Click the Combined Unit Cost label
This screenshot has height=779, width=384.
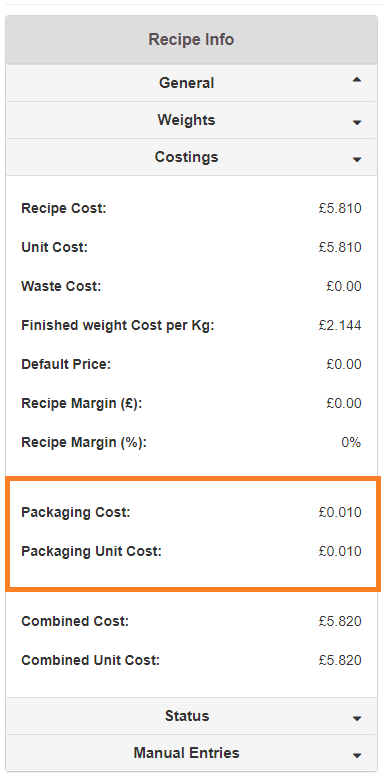coord(91,661)
